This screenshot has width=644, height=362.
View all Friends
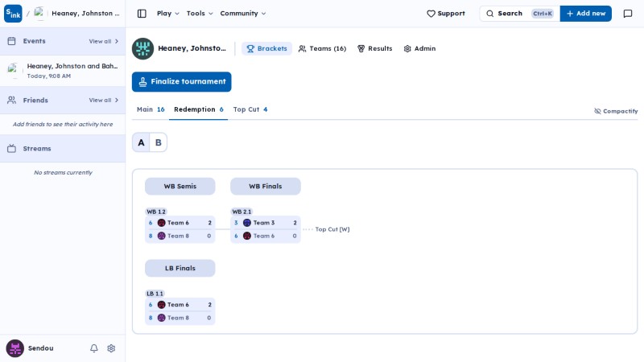[x=104, y=100]
